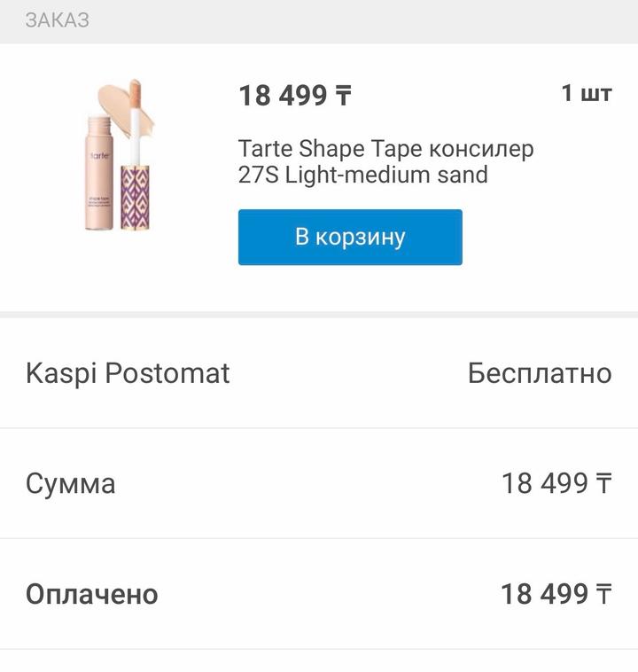Click the ЗАКАЗ section header
The width and height of the screenshot is (638, 672).
click(57, 20)
